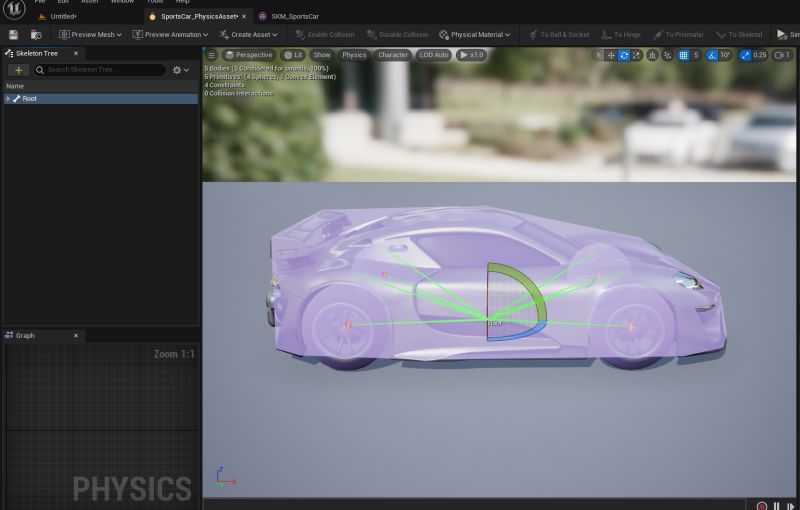800x510 pixels.
Task: Click the Browse to asset in Content Browser icon
Action: (x=36, y=35)
